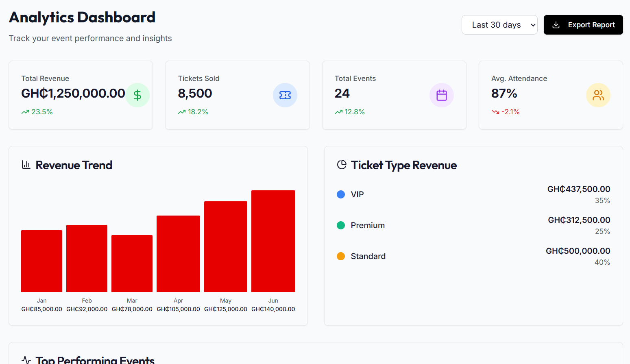Click the 12.8% growth figure
630x364 pixels.
[x=355, y=112]
